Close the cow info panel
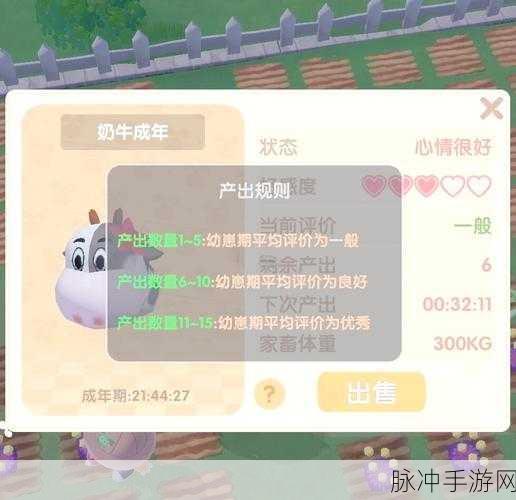Screen dimensions: 516x500 [x=491, y=108]
